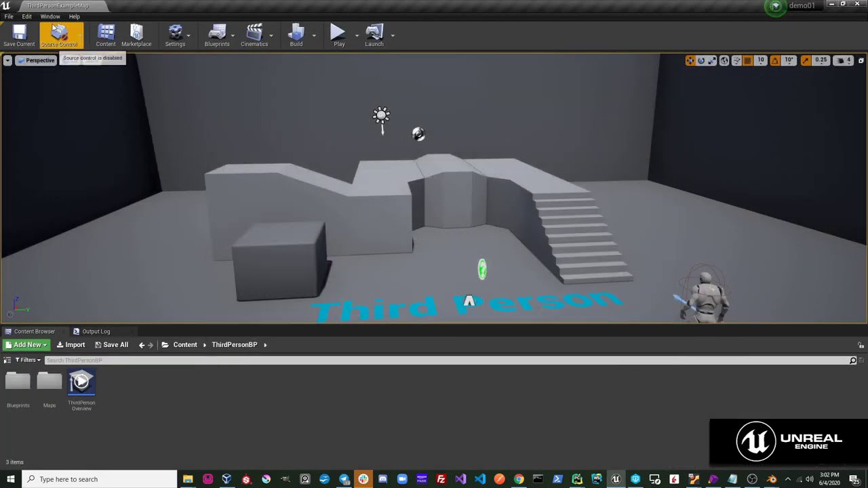Go back in Content Browser history
Viewport: 868px width, 488px height.
point(142,345)
